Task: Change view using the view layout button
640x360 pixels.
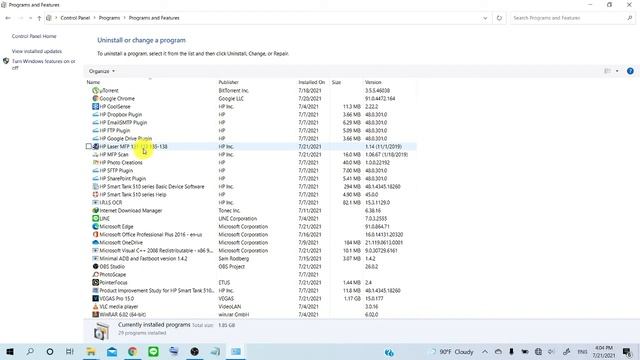Action: [607, 71]
